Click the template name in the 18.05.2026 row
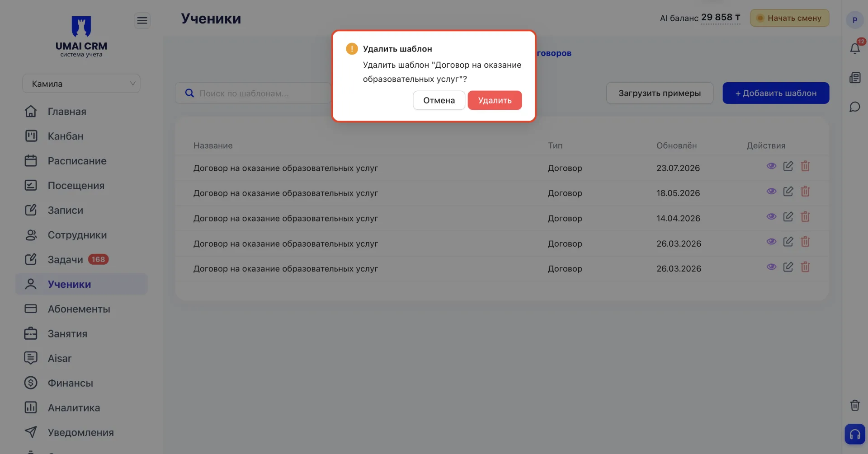The width and height of the screenshot is (868, 454). tap(286, 193)
